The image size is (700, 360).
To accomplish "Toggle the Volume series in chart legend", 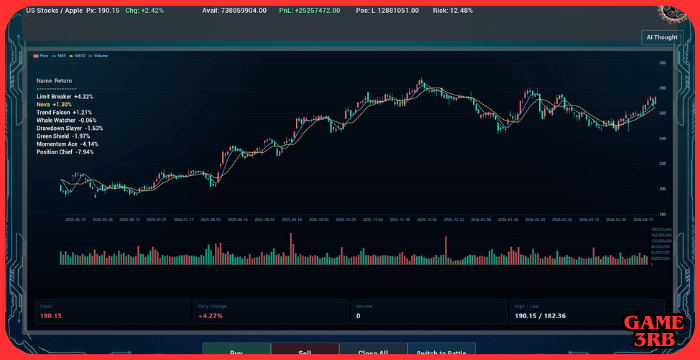I will tap(98, 56).
